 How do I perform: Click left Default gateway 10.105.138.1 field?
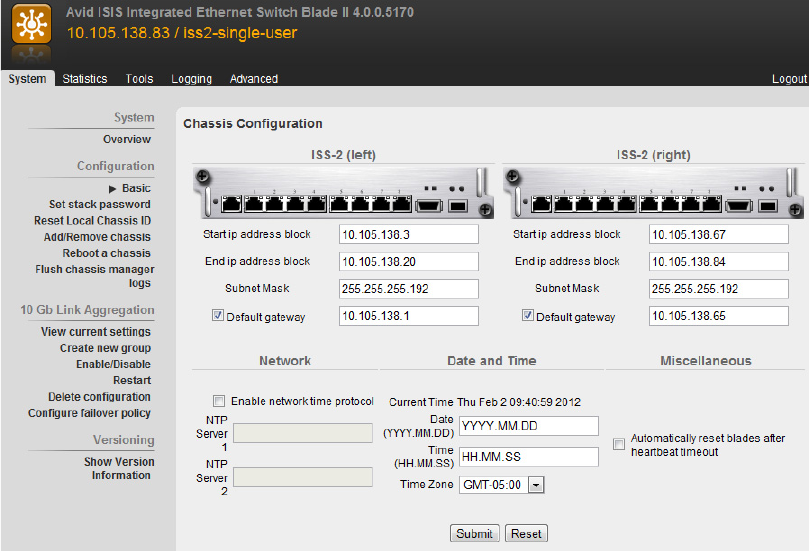[409, 316]
